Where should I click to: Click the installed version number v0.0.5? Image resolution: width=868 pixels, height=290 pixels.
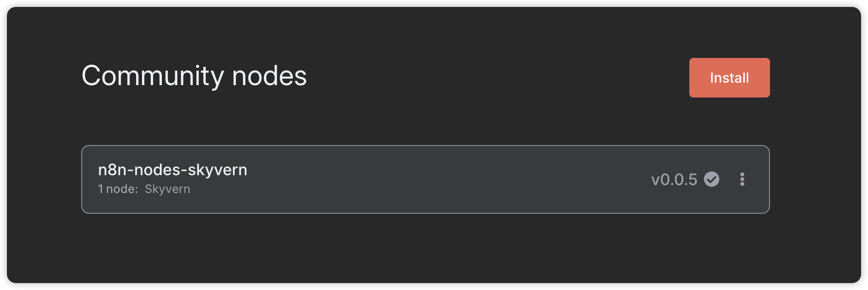(x=674, y=179)
